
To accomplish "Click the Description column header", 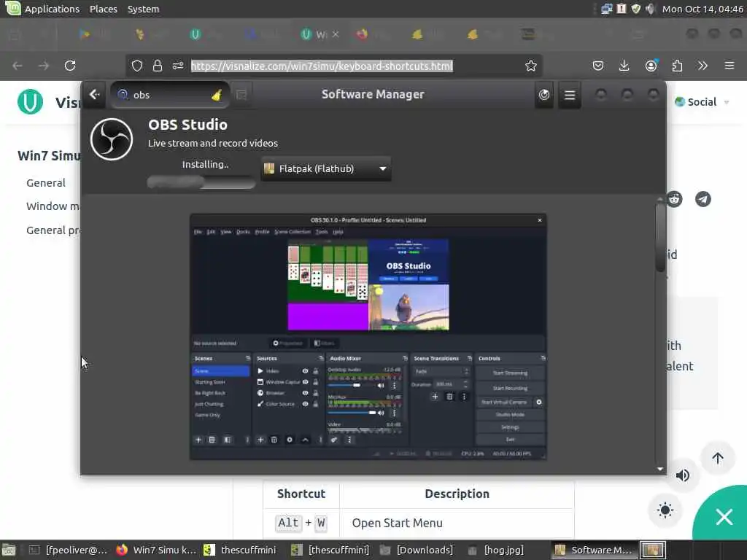I will point(457,494).
